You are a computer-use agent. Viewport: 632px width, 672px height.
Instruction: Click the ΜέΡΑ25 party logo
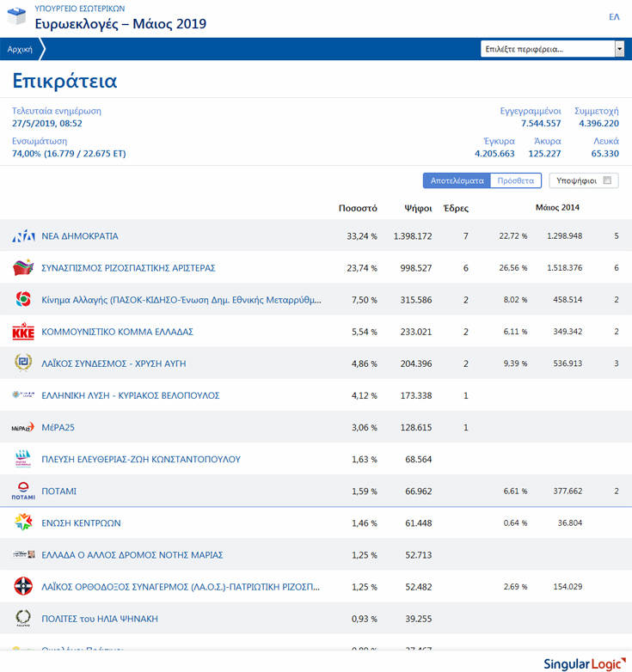coord(23,427)
